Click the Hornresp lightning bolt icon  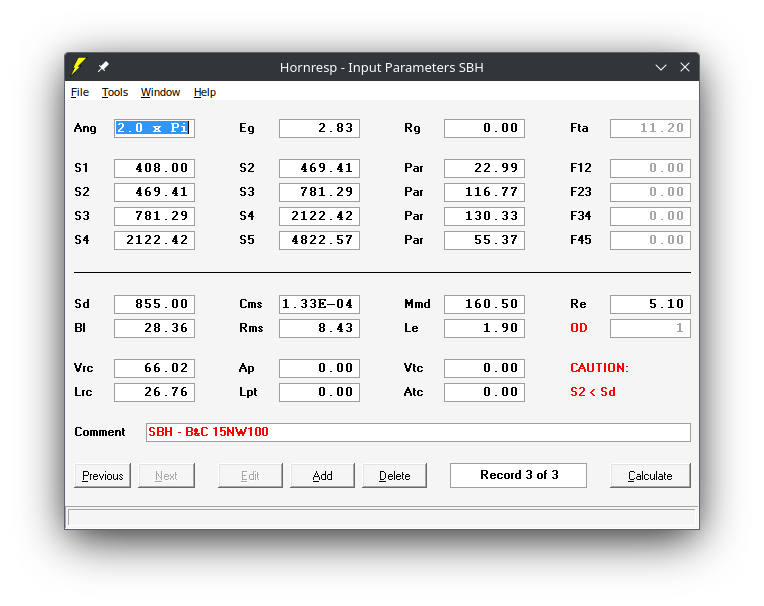click(x=78, y=67)
